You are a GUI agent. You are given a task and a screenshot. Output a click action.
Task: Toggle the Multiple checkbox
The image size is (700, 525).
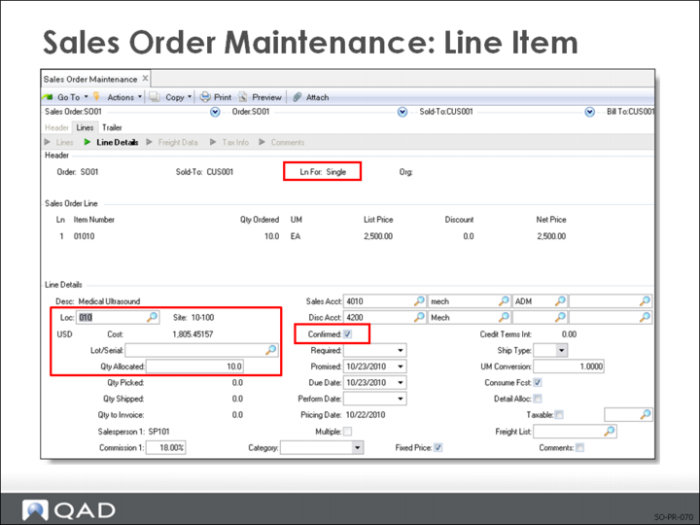click(x=348, y=431)
